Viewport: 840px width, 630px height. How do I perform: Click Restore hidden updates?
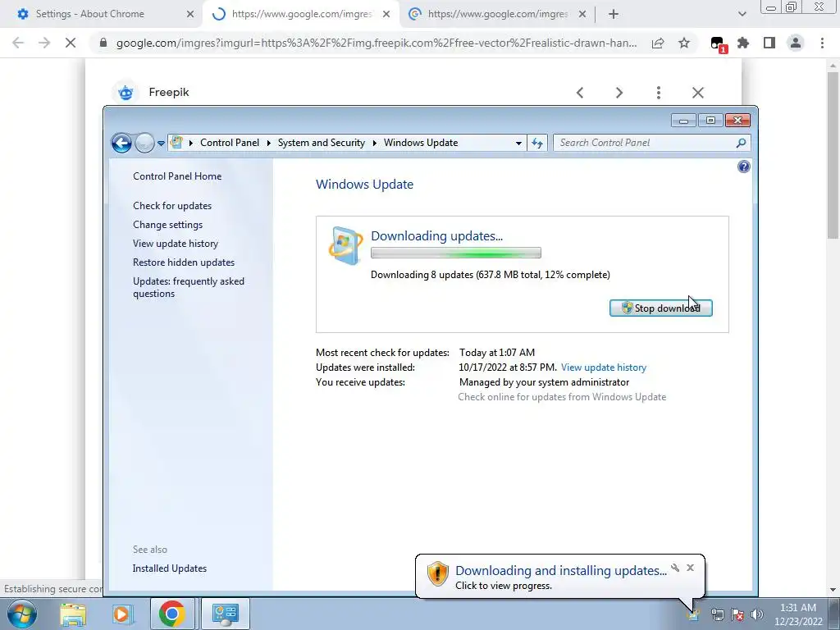pyautogui.click(x=184, y=262)
